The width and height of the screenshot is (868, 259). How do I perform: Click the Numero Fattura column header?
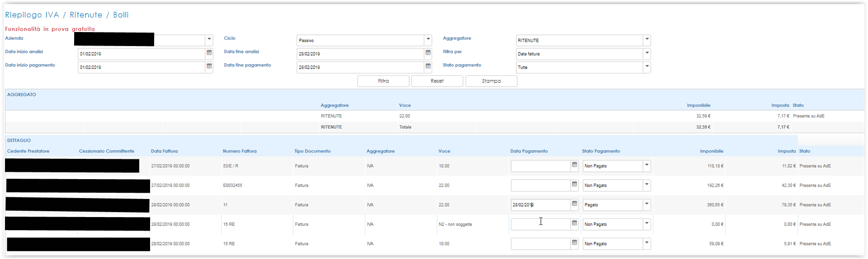pyautogui.click(x=240, y=151)
